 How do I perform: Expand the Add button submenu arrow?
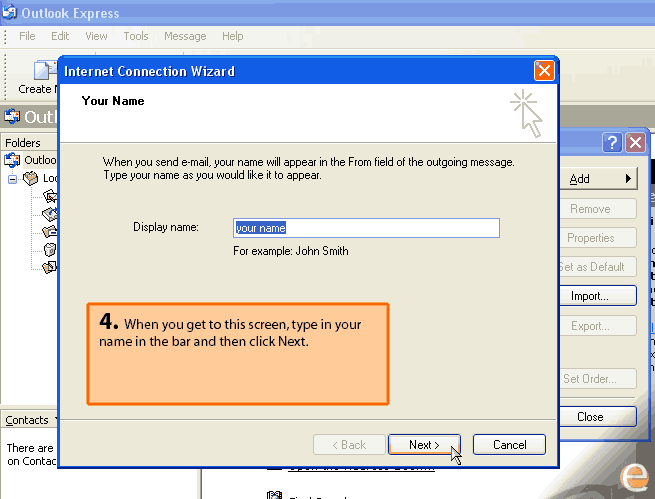628,179
